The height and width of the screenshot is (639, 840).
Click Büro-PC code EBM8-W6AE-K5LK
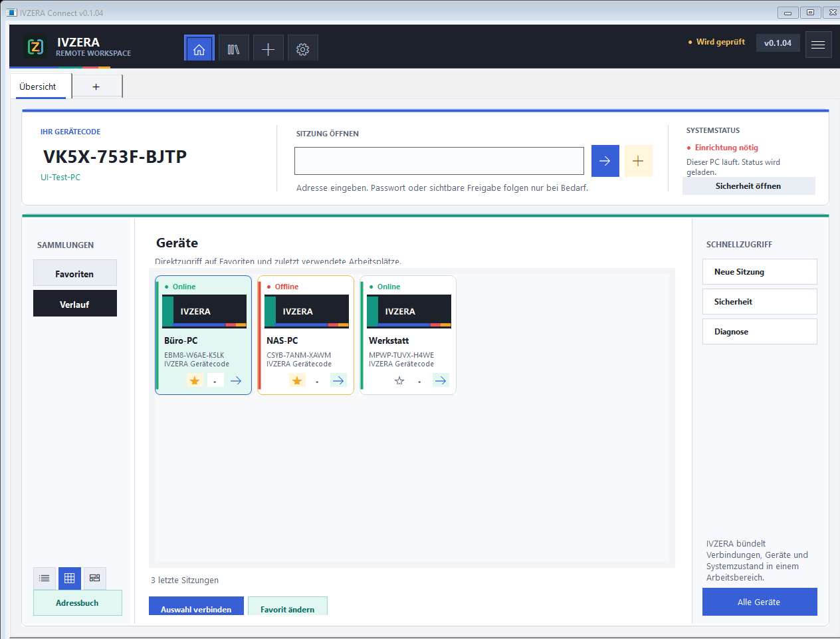(194, 355)
